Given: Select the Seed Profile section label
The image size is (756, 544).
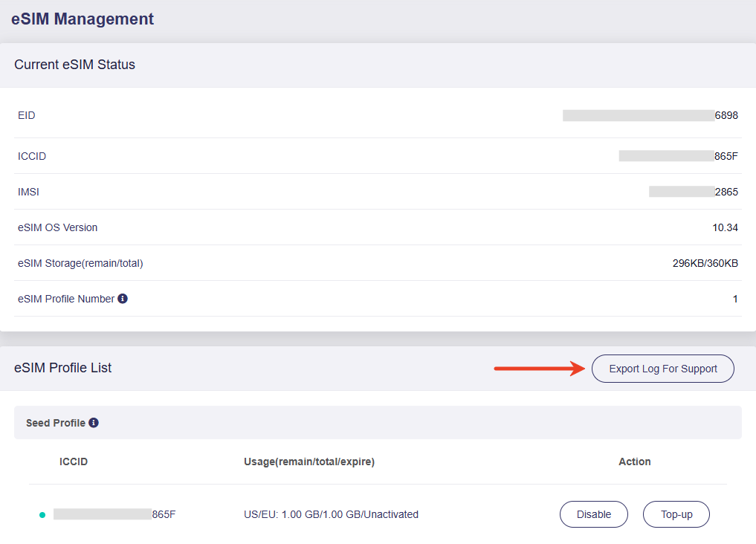Looking at the screenshot, I should 55,423.
